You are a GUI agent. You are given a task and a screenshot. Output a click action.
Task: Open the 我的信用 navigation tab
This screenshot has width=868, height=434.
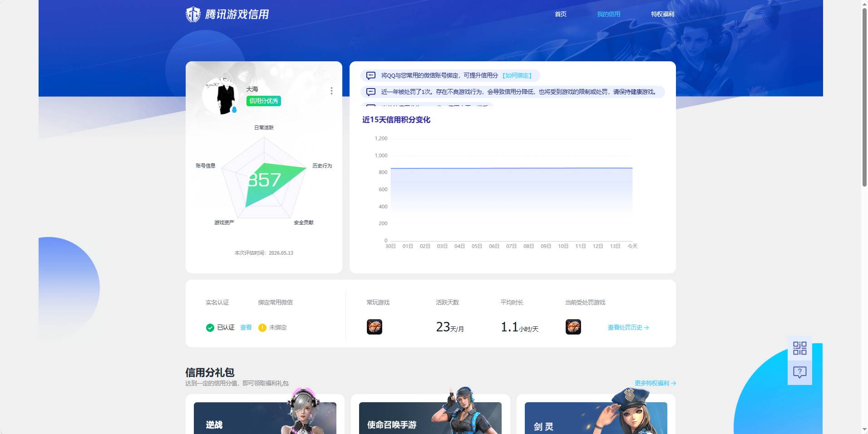pyautogui.click(x=608, y=14)
